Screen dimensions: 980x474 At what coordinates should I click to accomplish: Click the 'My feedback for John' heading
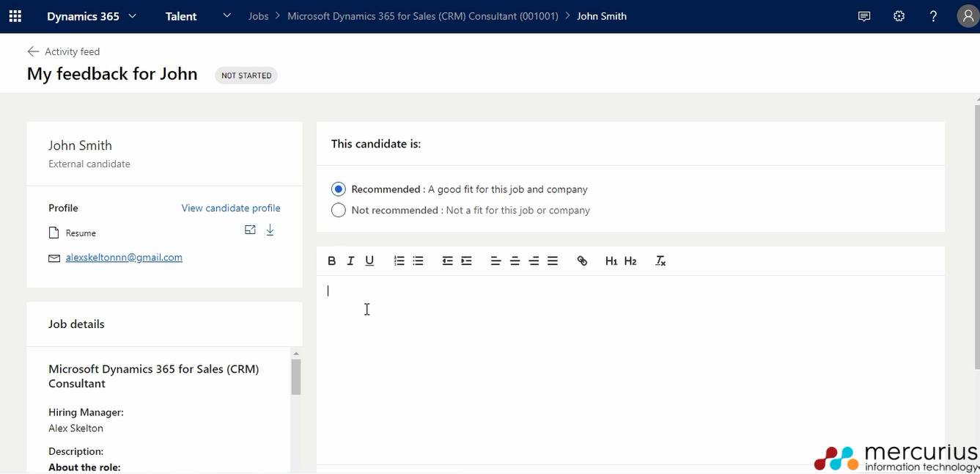tap(112, 74)
